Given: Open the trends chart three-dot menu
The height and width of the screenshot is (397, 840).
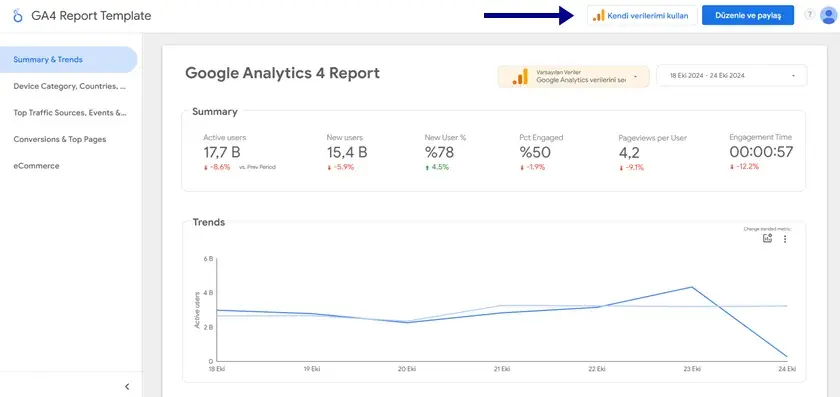Looking at the screenshot, I should [x=785, y=239].
